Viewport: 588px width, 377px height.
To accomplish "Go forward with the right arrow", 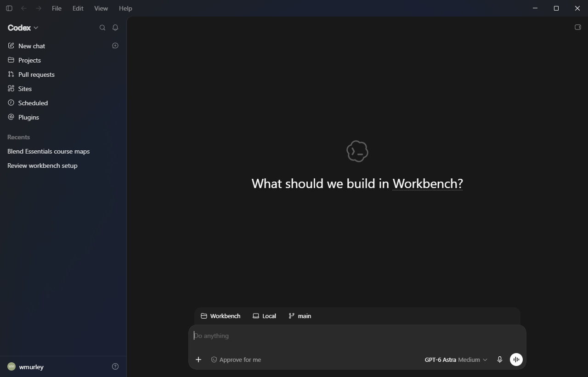I will point(39,8).
